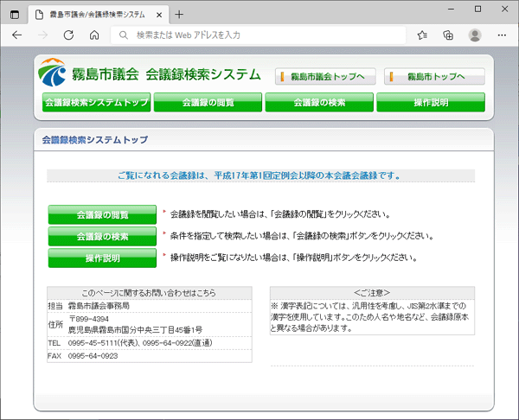The image size is (519, 420).
Task: Open the tab actions menu icon
Action: click(15, 15)
